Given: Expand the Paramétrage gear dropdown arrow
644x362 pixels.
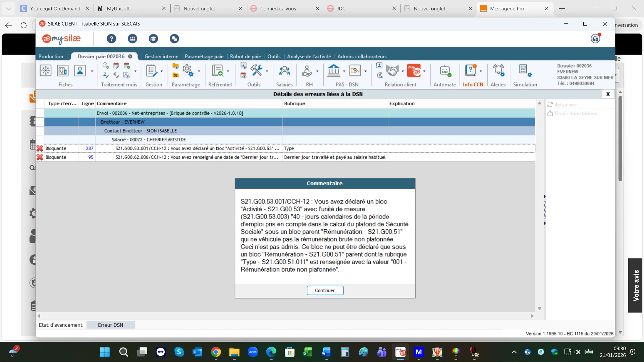Looking at the screenshot, I should 199,71.
